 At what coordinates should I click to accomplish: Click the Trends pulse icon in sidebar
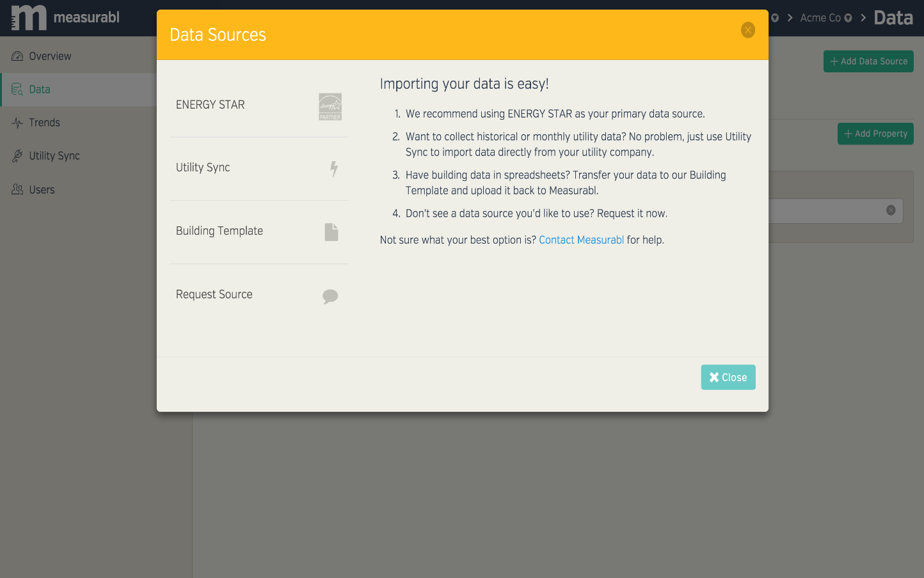click(x=17, y=123)
